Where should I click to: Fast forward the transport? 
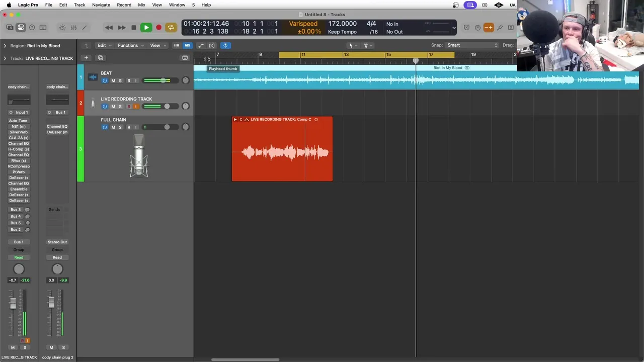point(121,28)
